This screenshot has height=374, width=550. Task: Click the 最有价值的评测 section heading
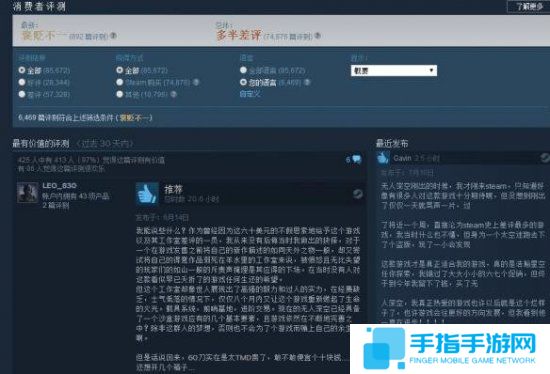click(x=41, y=143)
